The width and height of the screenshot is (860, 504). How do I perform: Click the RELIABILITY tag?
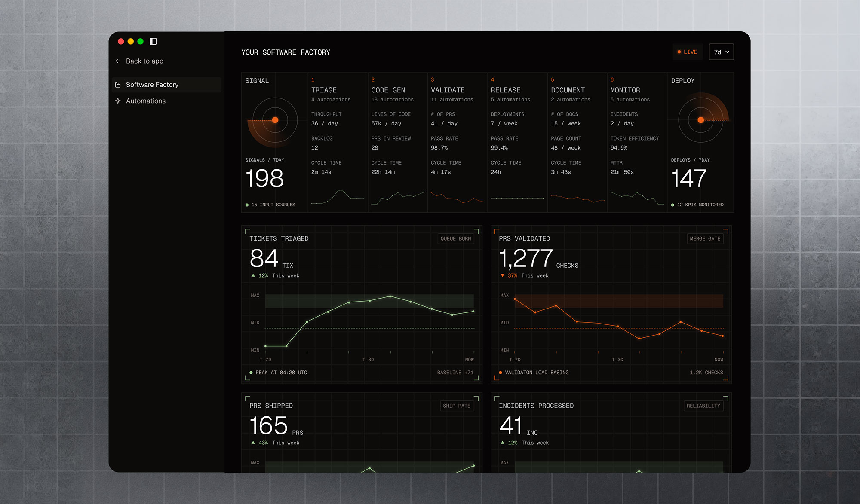[703, 406]
